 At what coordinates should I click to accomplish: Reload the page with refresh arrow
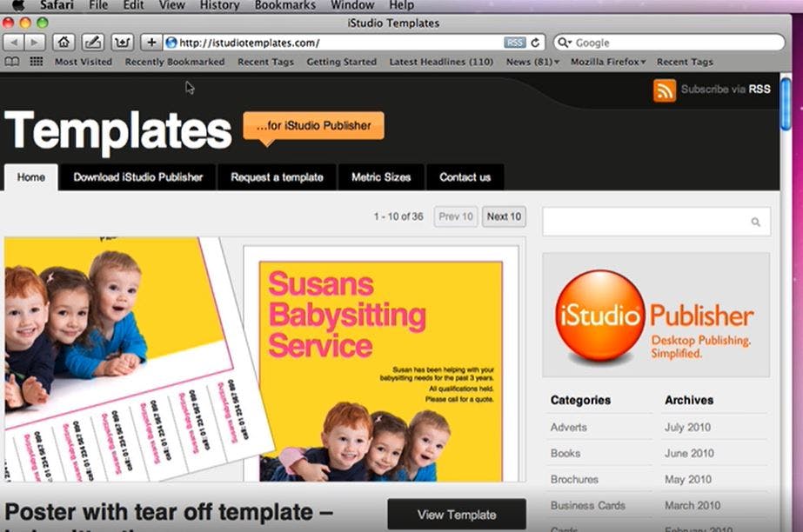536,43
